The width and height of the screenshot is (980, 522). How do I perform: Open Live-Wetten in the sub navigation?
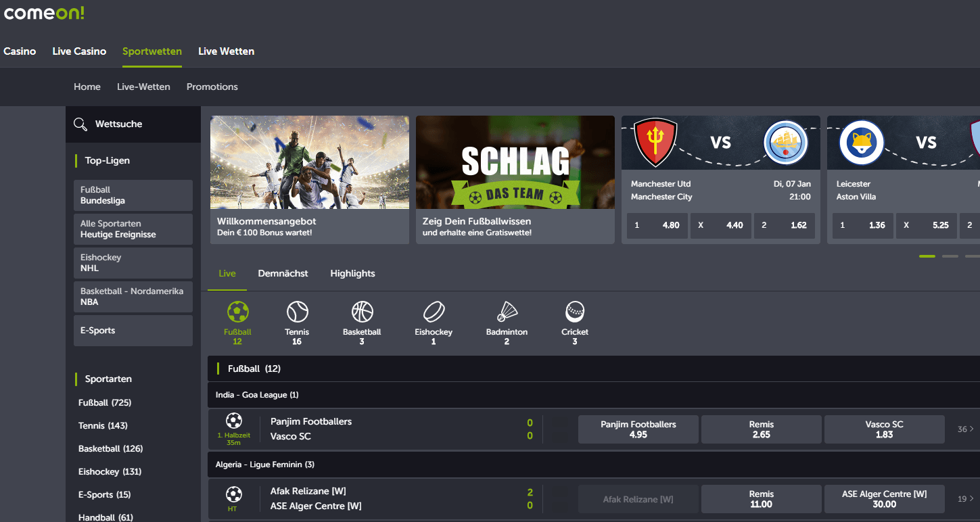143,87
